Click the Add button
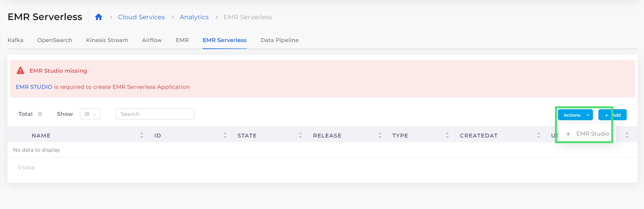 click(x=612, y=115)
